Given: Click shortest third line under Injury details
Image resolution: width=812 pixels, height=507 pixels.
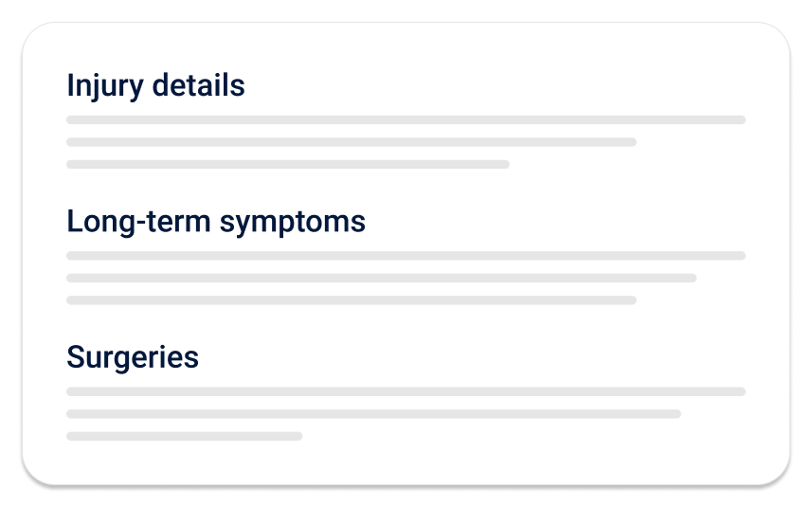Looking at the screenshot, I should pos(287,165).
